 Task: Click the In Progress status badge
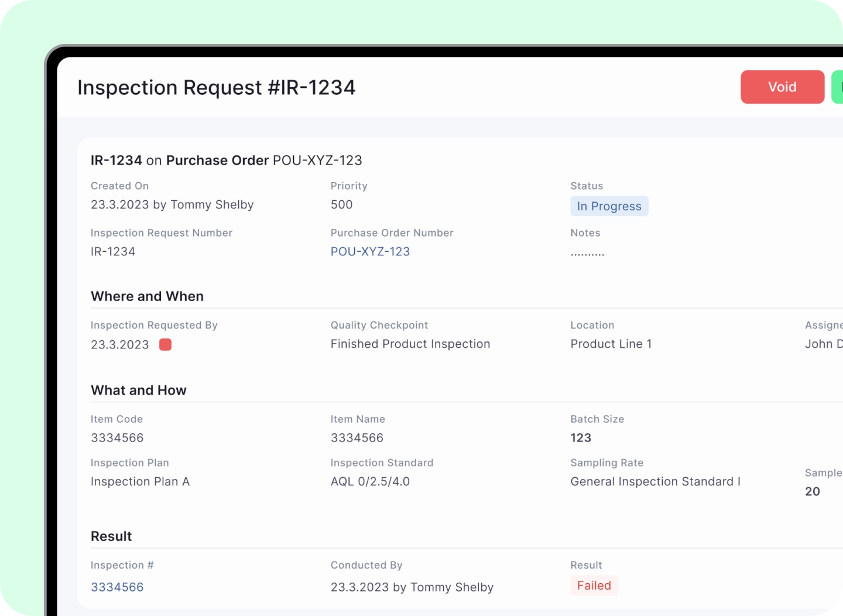(x=609, y=206)
